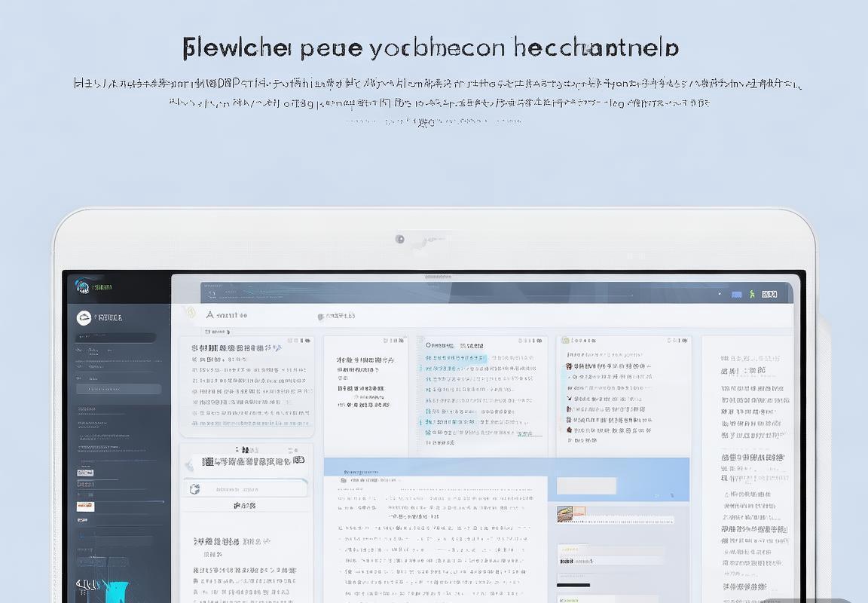Click the white boxed label at the top bar's right end
Screen dimensions: 868x603
[769, 294]
